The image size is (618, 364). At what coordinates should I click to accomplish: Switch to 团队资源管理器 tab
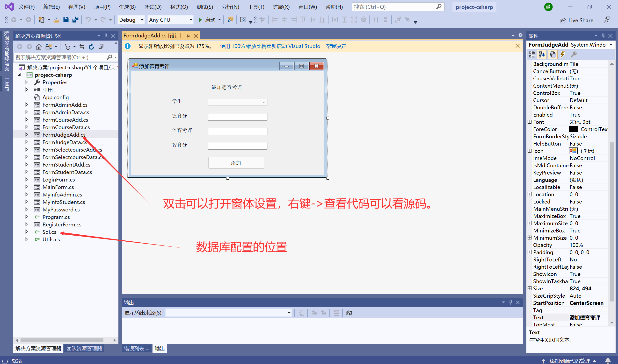click(x=84, y=348)
